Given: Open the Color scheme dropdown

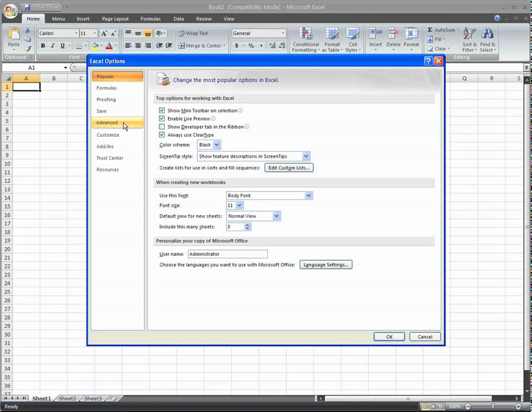Looking at the screenshot, I should click(217, 145).
